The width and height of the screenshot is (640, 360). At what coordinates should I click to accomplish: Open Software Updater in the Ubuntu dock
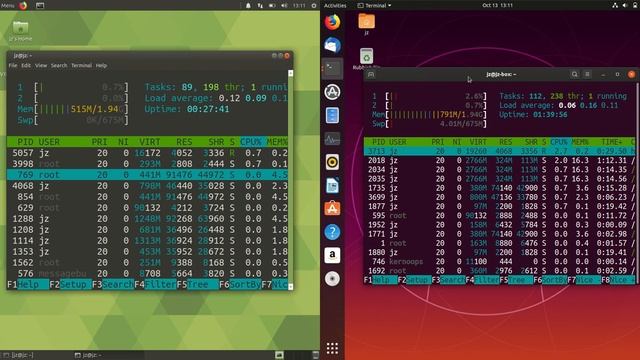tap(333, 92)
